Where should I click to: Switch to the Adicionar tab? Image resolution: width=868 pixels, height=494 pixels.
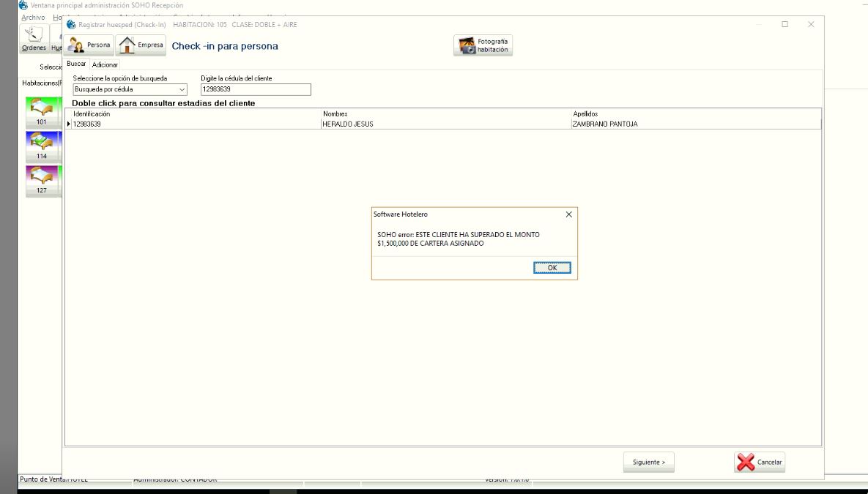[105, 65]
